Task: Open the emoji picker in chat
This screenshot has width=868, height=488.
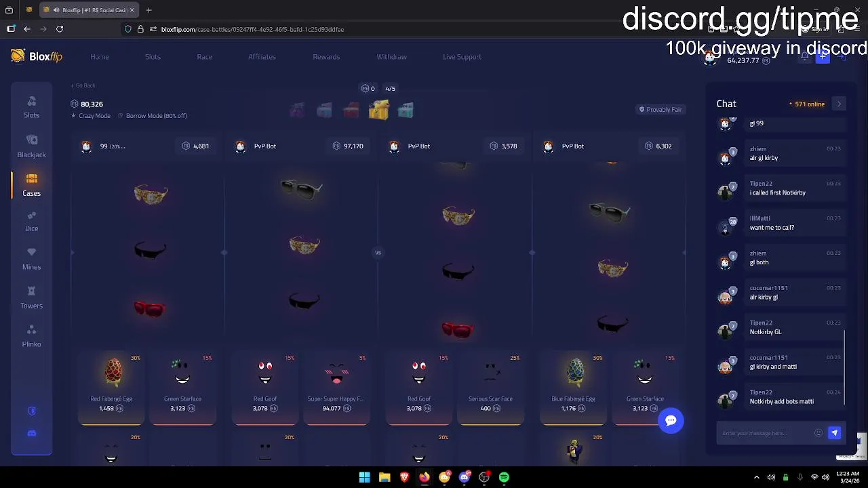Action: (818, 433)
